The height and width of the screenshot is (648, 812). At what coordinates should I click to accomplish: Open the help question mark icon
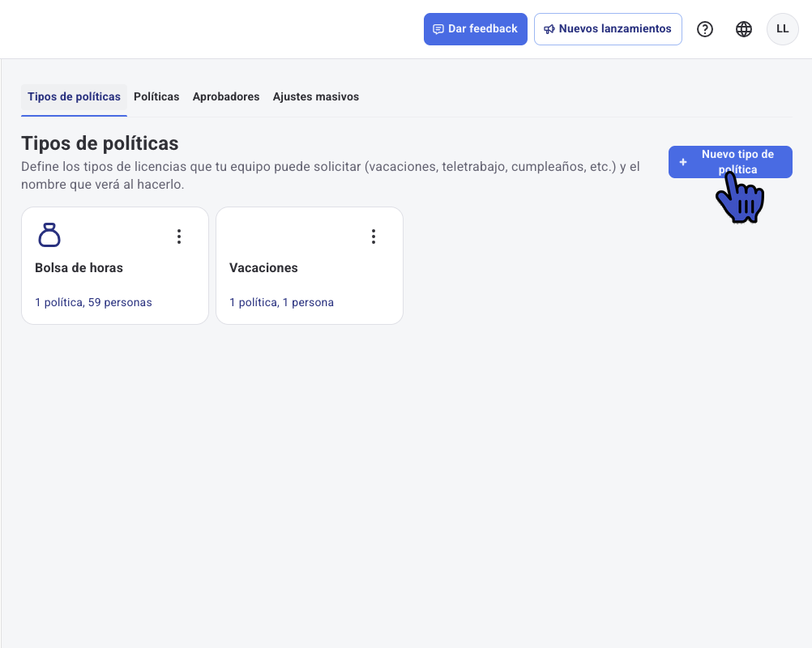click(705, 29)
